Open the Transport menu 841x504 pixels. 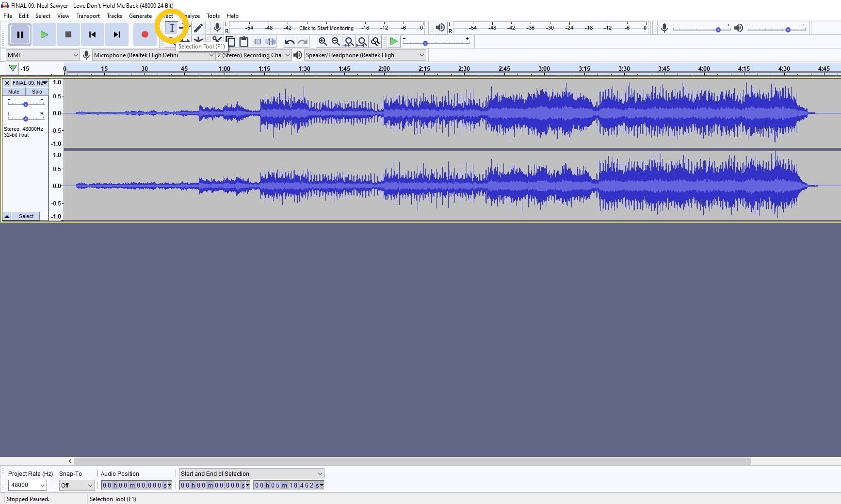pos(87,16)
